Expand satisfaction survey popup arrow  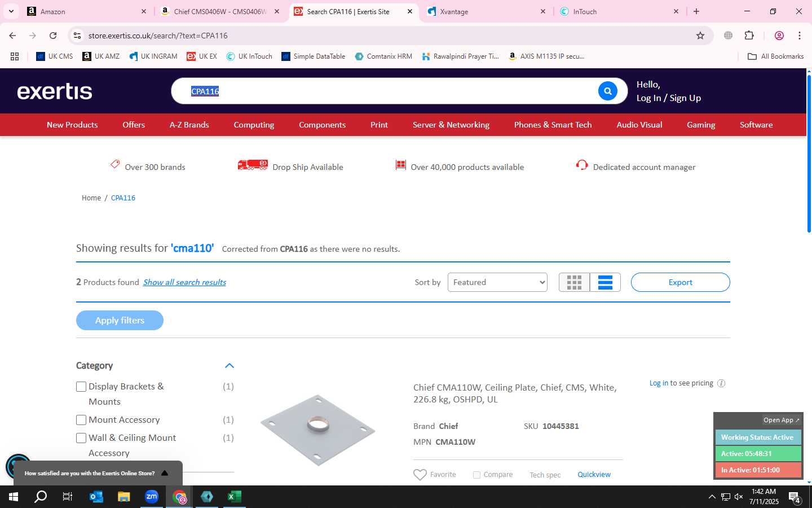tap(165, 473)
